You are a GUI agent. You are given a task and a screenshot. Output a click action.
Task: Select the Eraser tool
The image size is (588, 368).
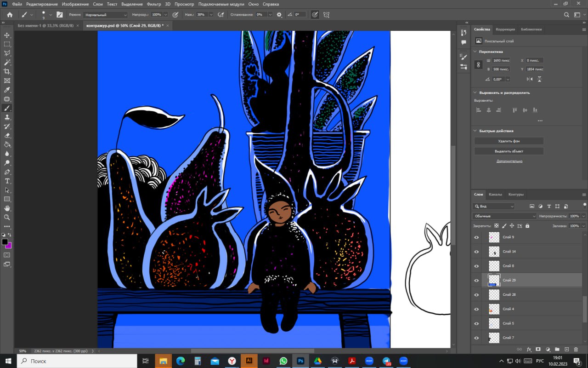(x=7, y=135)
